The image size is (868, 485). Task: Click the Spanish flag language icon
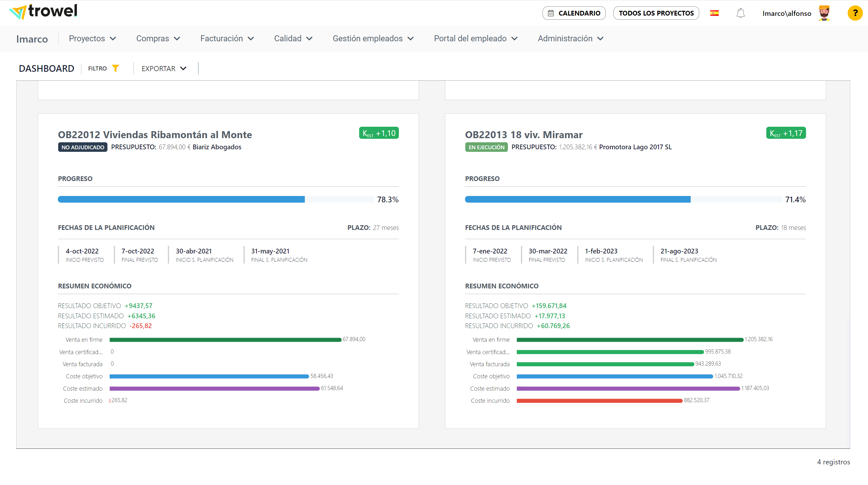714,13
